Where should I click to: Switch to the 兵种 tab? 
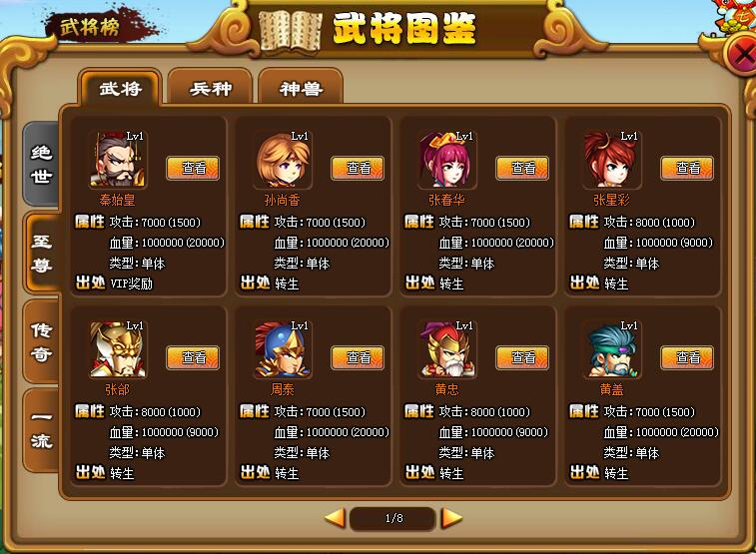click(210, 87)
